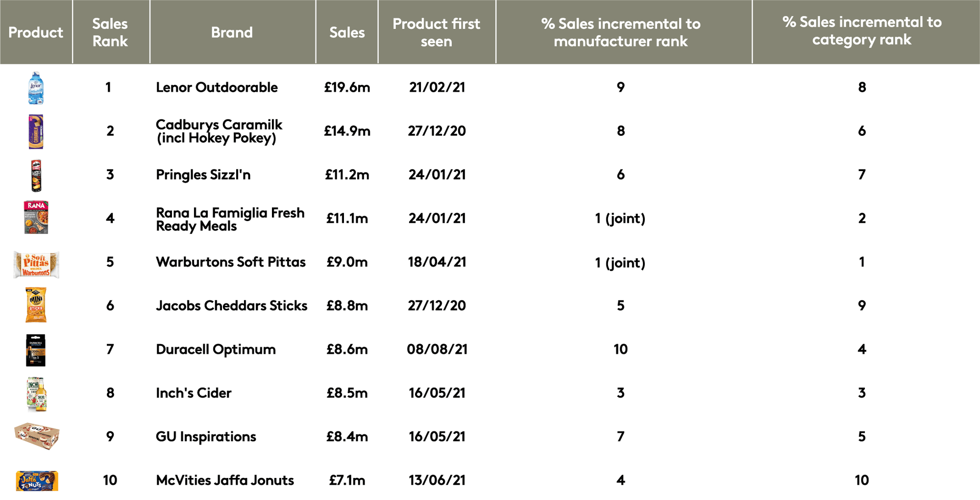Click the Lenor Outdoorable bottle image
The image size is (980, 500).
tap(36, 88)
